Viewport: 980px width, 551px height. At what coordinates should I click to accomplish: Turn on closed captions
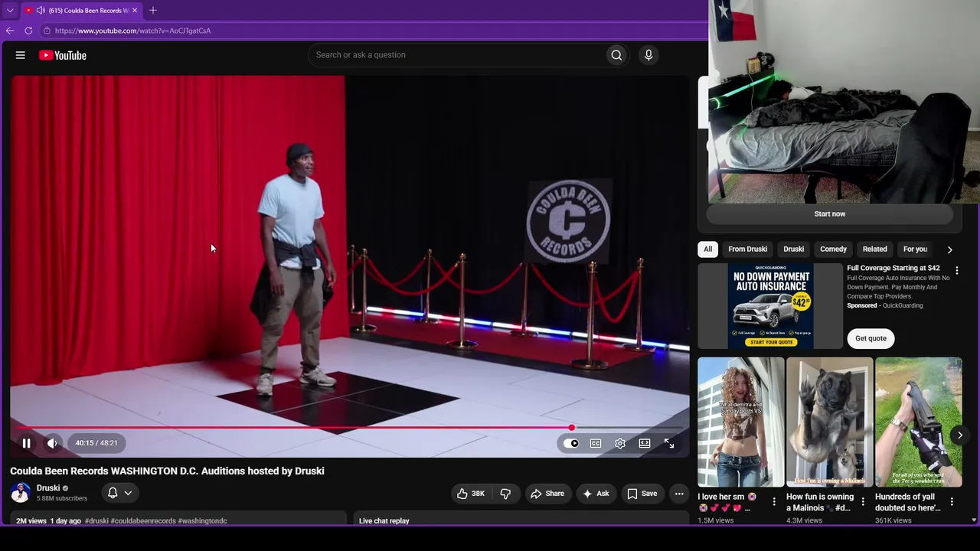(x=596, y=443)
